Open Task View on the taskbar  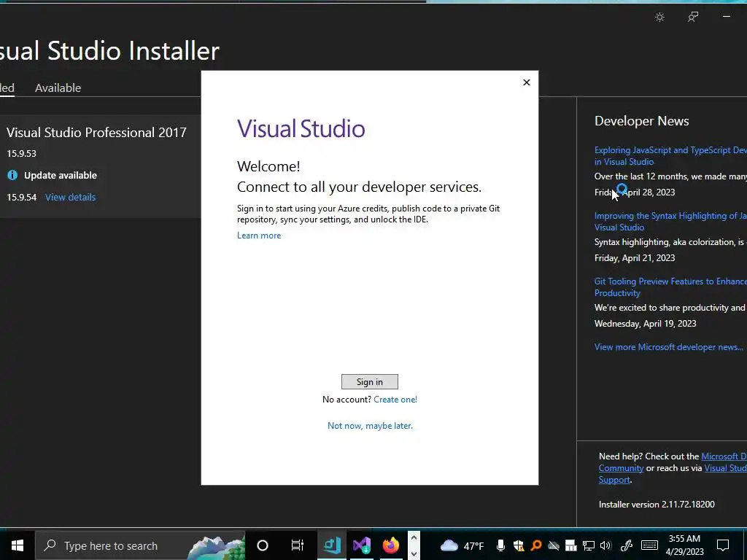[x=298, y=545]
